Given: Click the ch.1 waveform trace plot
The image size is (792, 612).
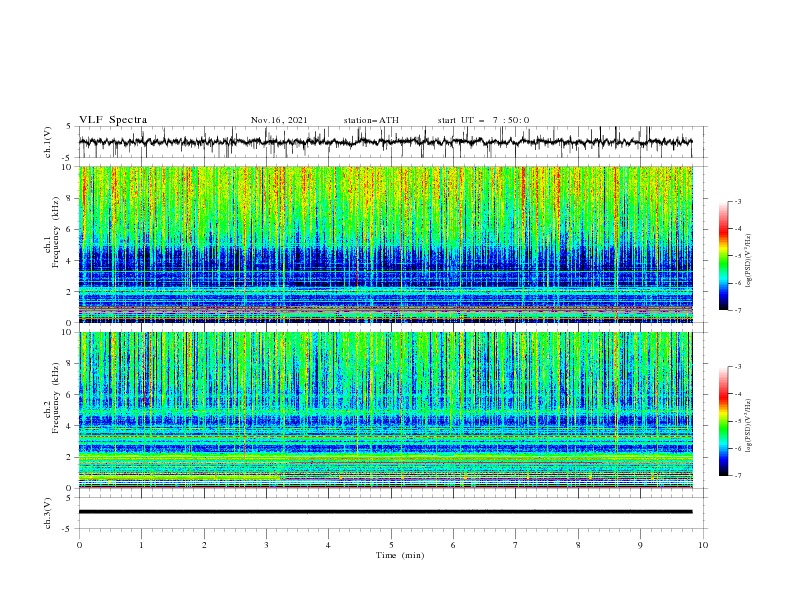Looking at the screenshot, I should 385,142.
